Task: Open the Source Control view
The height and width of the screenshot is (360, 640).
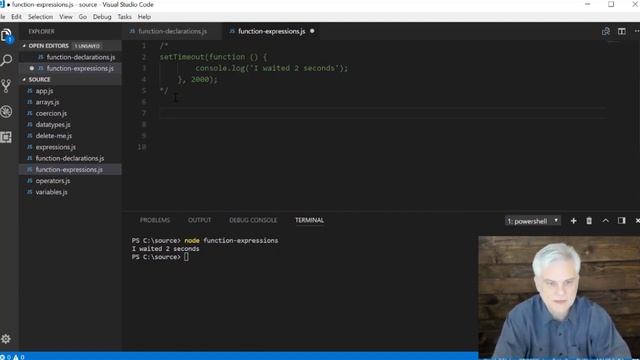Action: click(x=7, y=86)
